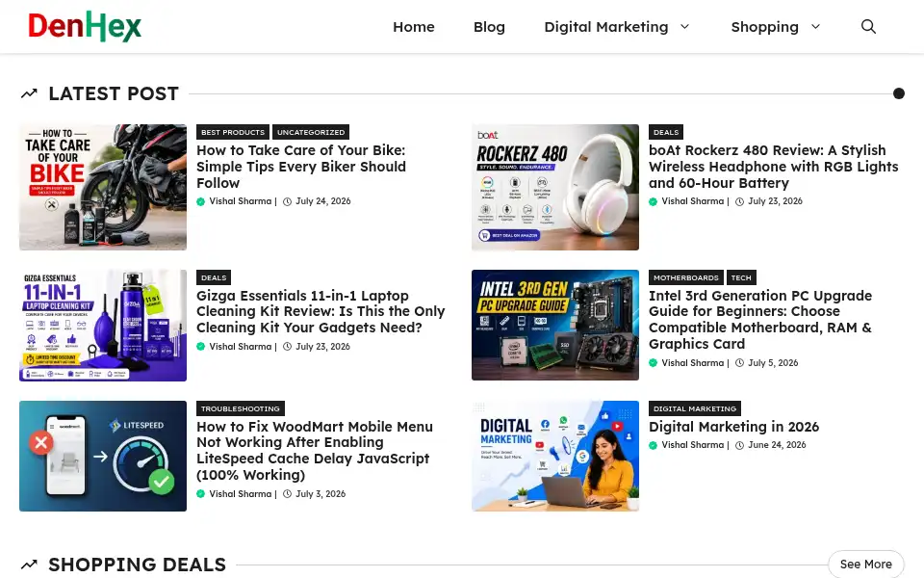Click green author badge on Gizga post
924x578 pixels.
coord(201,347)
